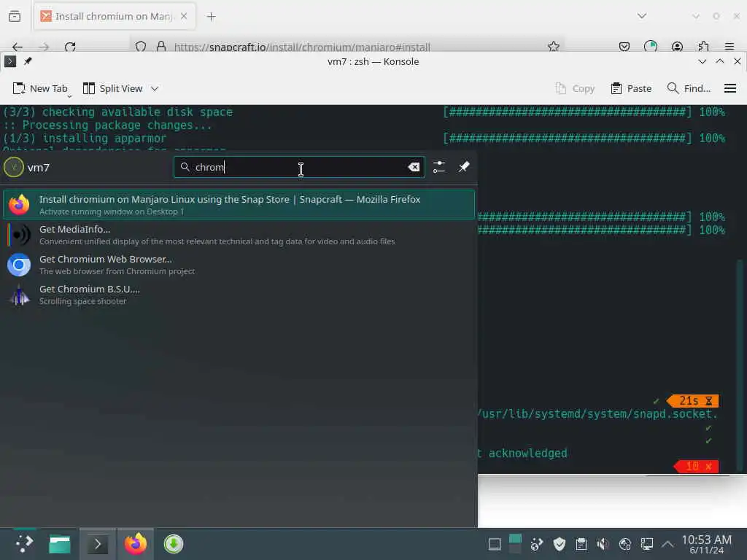Expand the Firefox list all tabs arrow
This screenshot has width=747, height=560.
coord(642,16)
